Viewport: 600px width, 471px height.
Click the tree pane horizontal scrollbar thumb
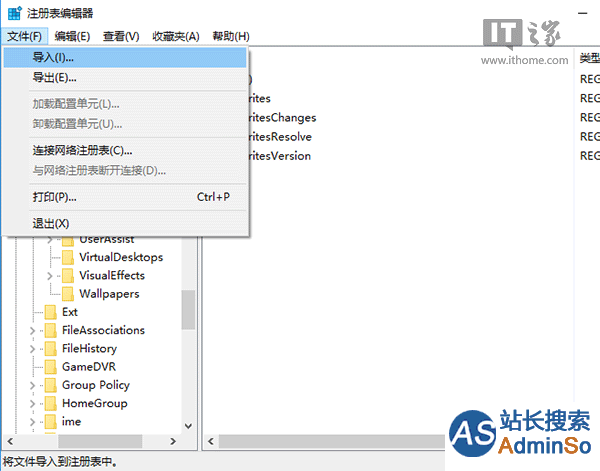[100, 442]
